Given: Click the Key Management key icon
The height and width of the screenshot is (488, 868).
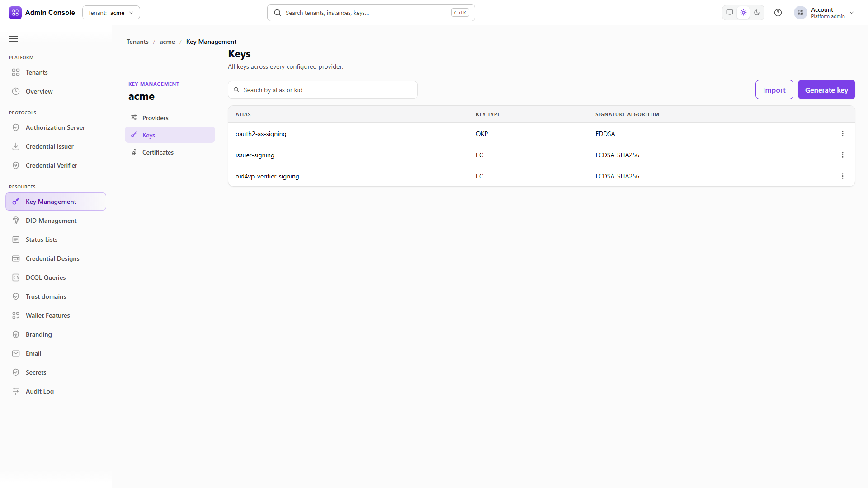Looking at the screenshot, I should coord(16,202).
